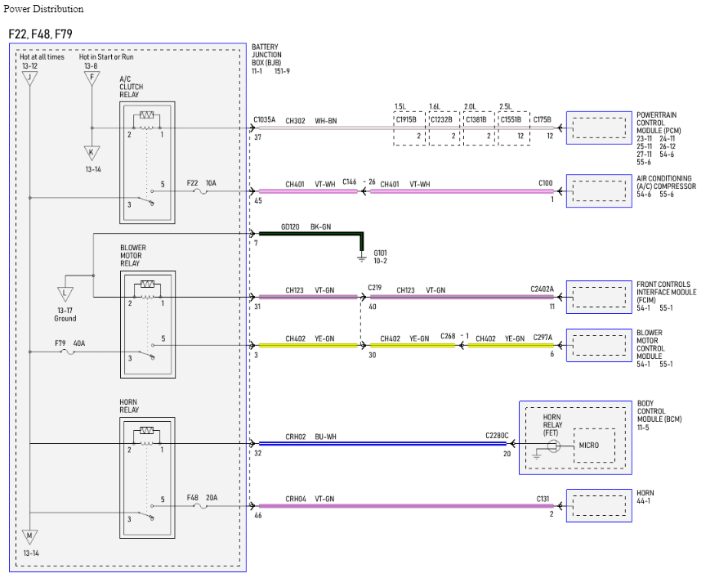Open the A/C Compressor component box
The width and height of the screenshot is (728, 578).
599,191
